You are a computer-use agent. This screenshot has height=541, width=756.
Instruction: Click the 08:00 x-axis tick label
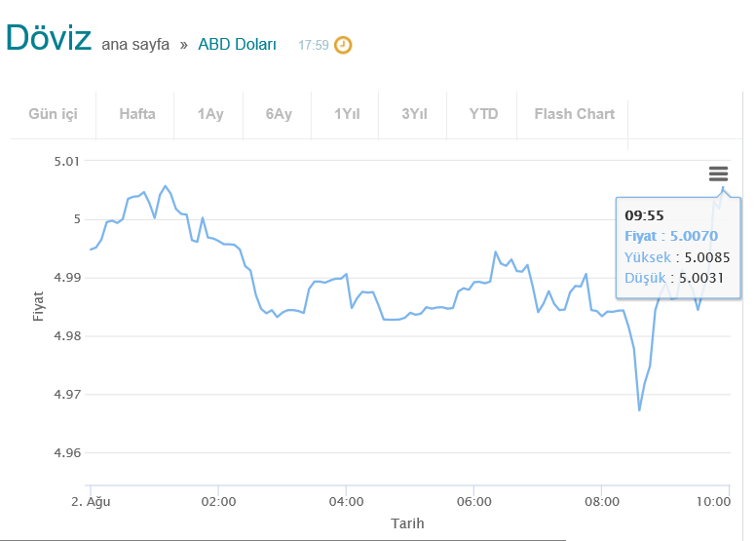pyautogui.click(x=602, y=502)
